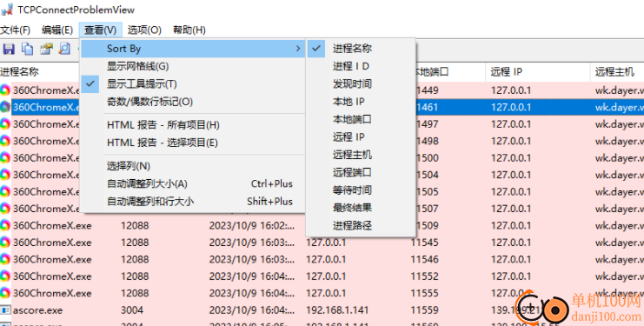Screen dimensions: 644x326
Task: Expand the Sort By submenu entry
Action: click(193, 49)
